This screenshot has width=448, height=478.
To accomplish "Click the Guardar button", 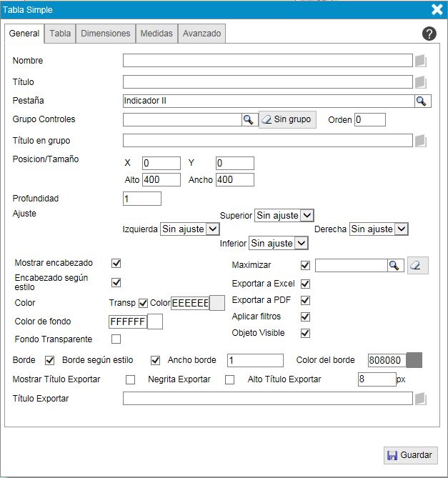I will (410, 455).
